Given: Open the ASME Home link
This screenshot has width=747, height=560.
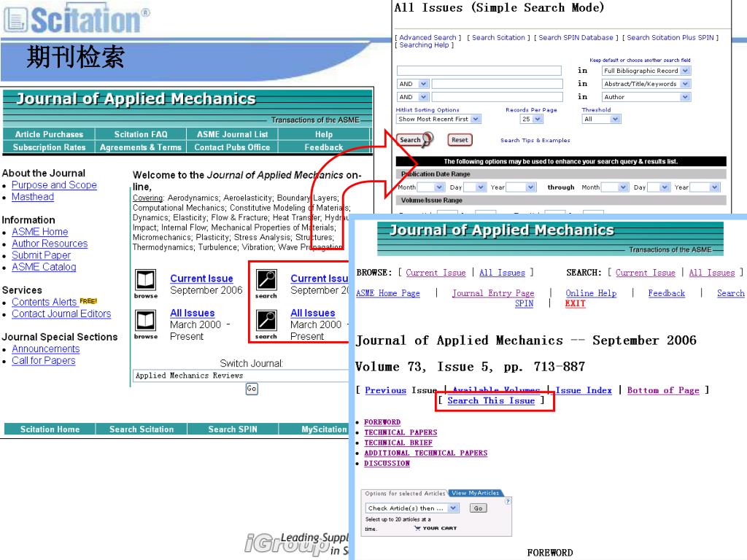Looking at the screenshot, I should click(40, 231).
